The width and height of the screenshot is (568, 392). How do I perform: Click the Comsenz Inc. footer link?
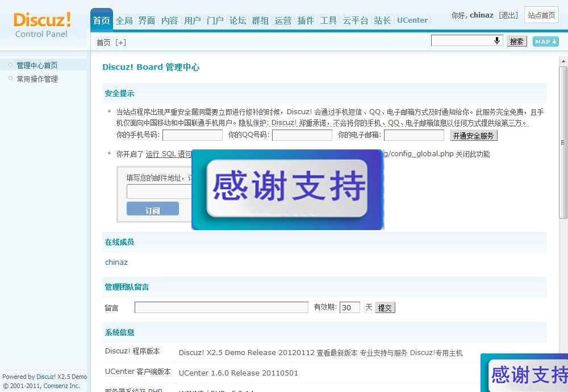coord(61,386)
